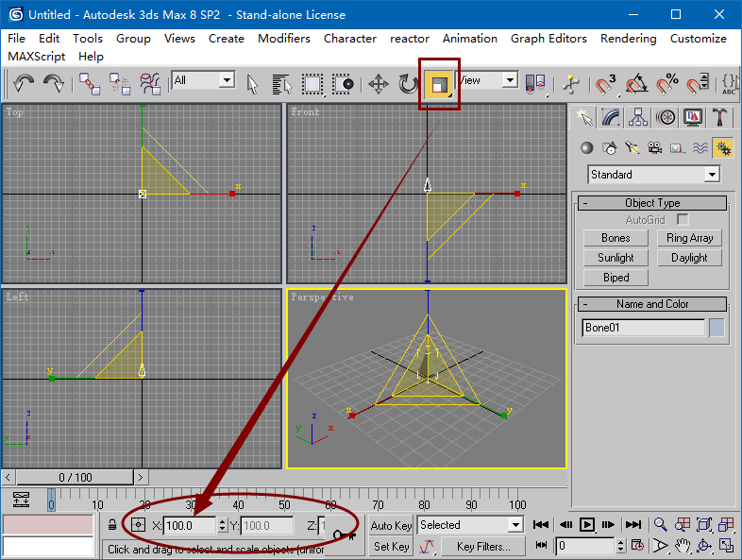Image resolution: width=742 pixels, height=560 pixels.
Task: Select the Shapes category icon
Action: point(610,148)
